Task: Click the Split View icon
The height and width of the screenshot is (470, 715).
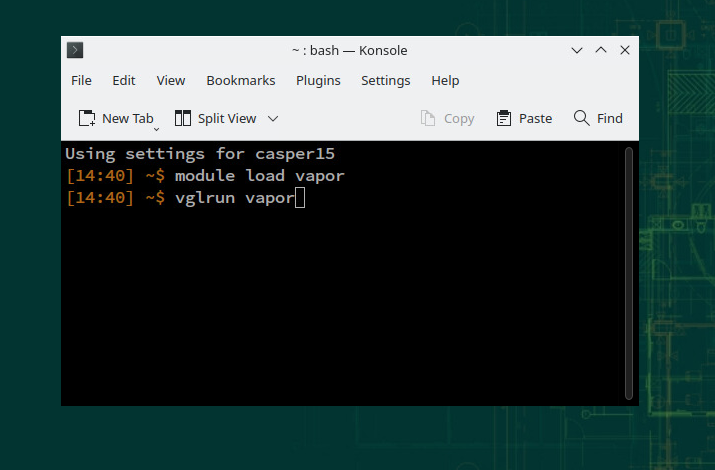Action: pyautogui.click(x=183, y=118)
